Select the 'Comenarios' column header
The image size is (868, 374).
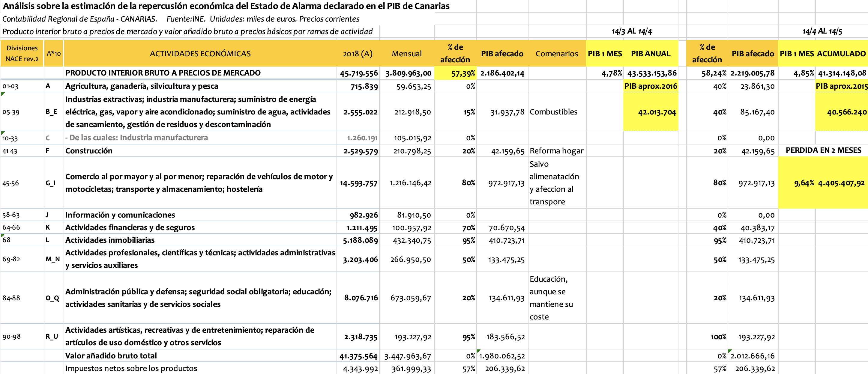coord(556,54)
